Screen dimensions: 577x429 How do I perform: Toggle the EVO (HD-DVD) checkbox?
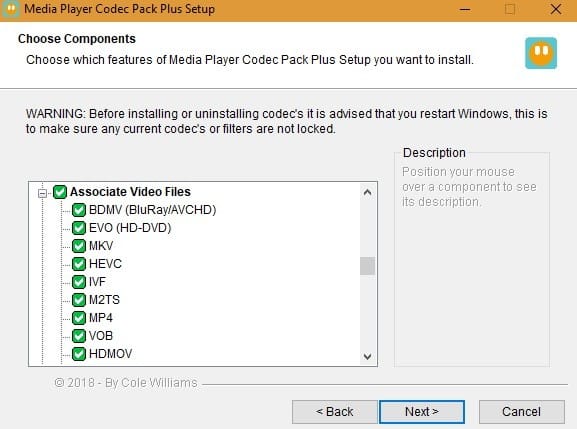(79, 228)
